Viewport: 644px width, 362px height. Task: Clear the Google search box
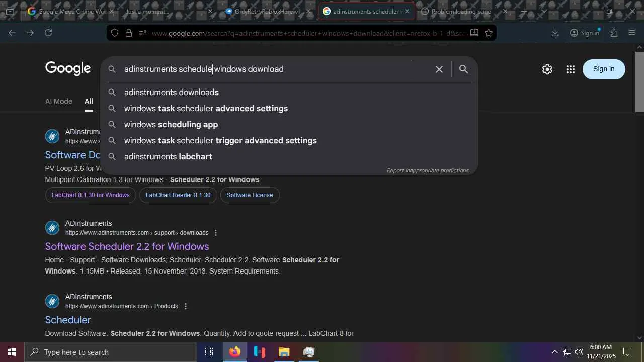(439, 69)
